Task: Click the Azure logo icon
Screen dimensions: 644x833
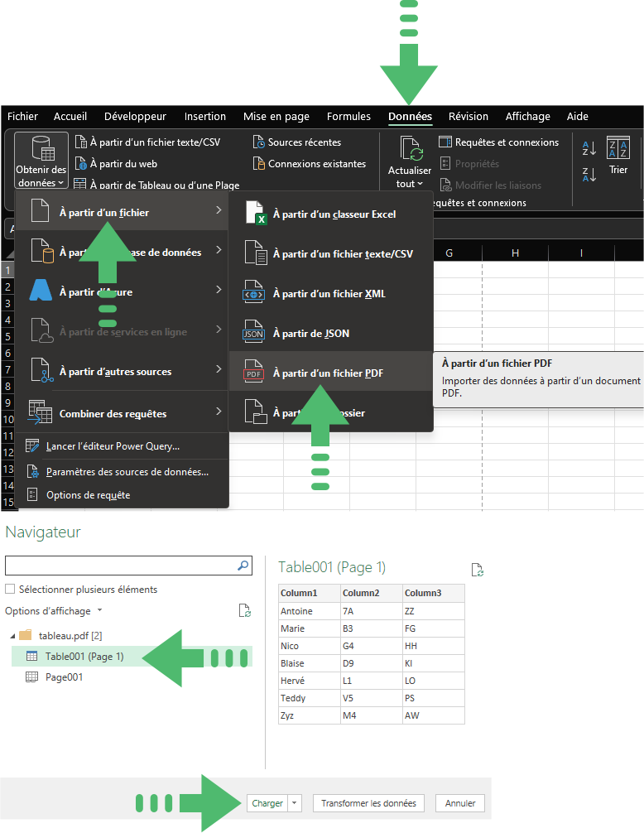Action: pyautogui.click(x=41, y=290)
